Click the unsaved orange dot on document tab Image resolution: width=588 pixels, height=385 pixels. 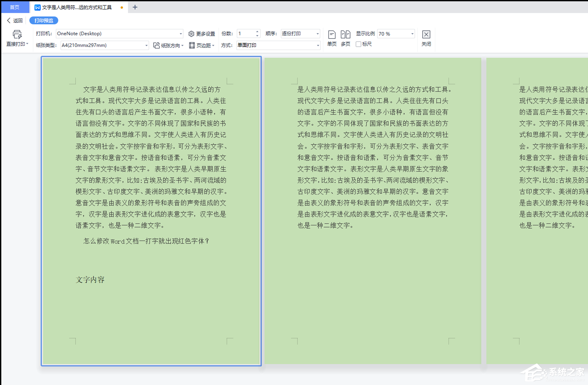click(122, 7)
